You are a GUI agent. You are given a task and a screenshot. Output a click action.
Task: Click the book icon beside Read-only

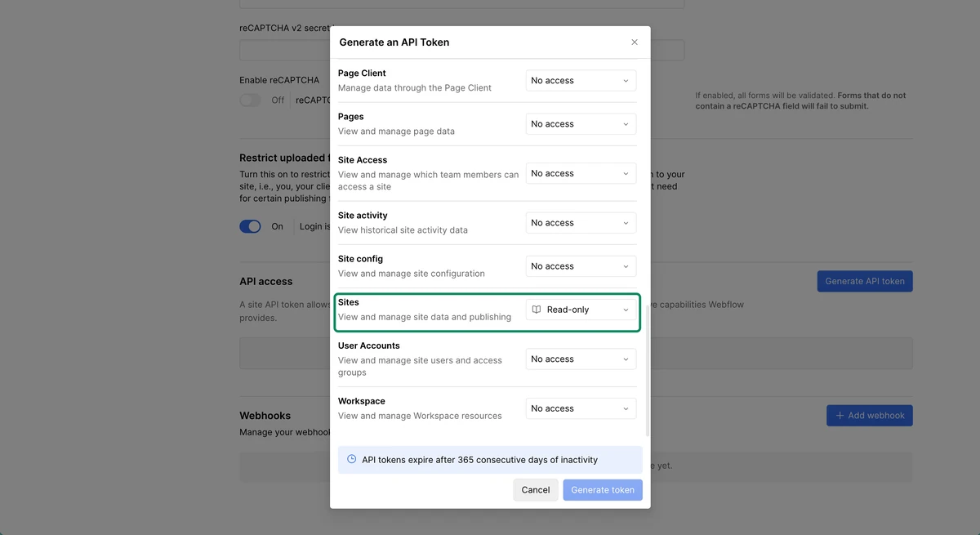coord(537,310)
